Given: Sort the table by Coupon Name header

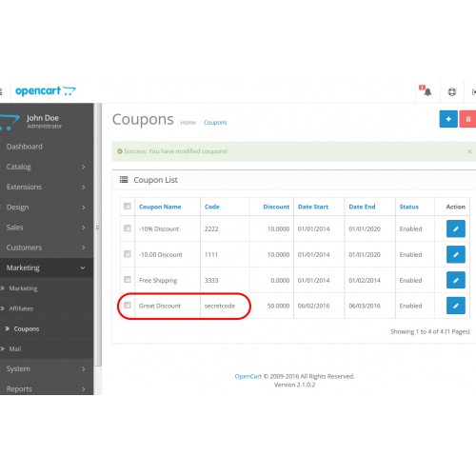Looking at the screenshot, I should tap(160, 207).
